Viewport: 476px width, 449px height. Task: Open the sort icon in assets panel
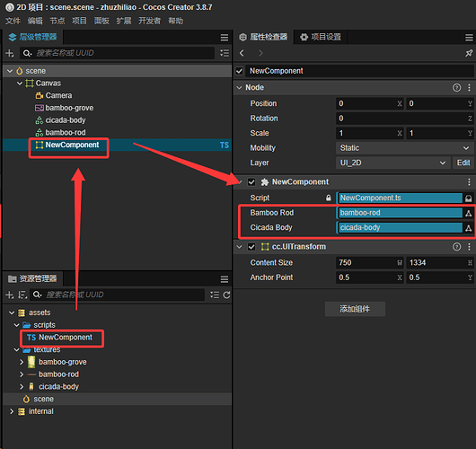[x=22, y=295]
